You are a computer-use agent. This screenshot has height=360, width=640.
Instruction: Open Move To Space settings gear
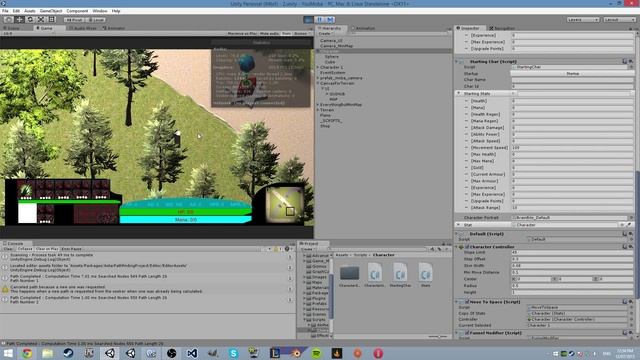[x=631, y=302]
